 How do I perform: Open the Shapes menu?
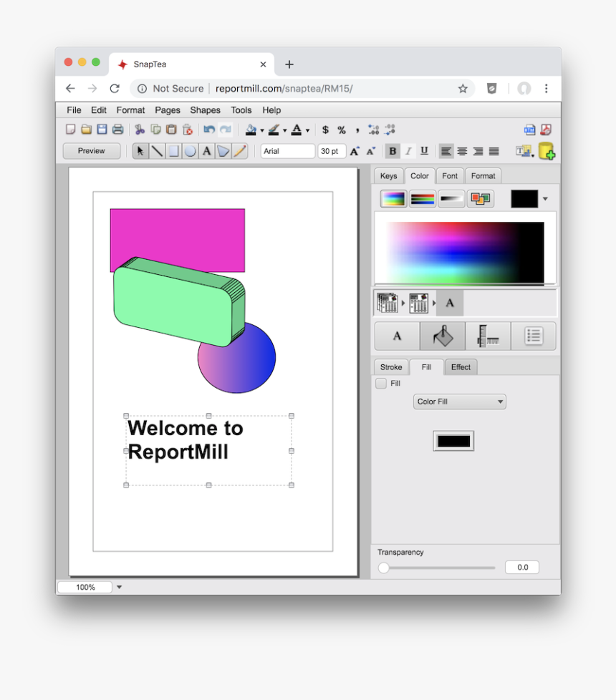205,110
